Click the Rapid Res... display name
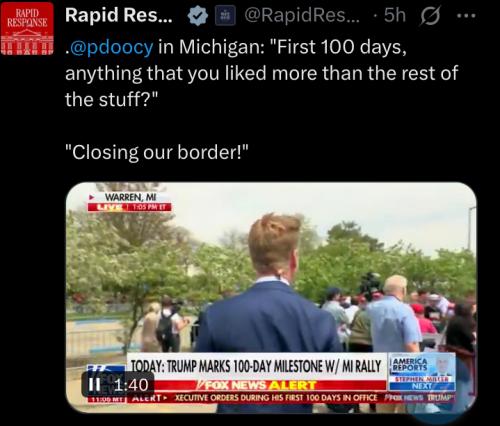Viewport: 500px width, 426px height. pyautogui.click(x=119, y=15)
